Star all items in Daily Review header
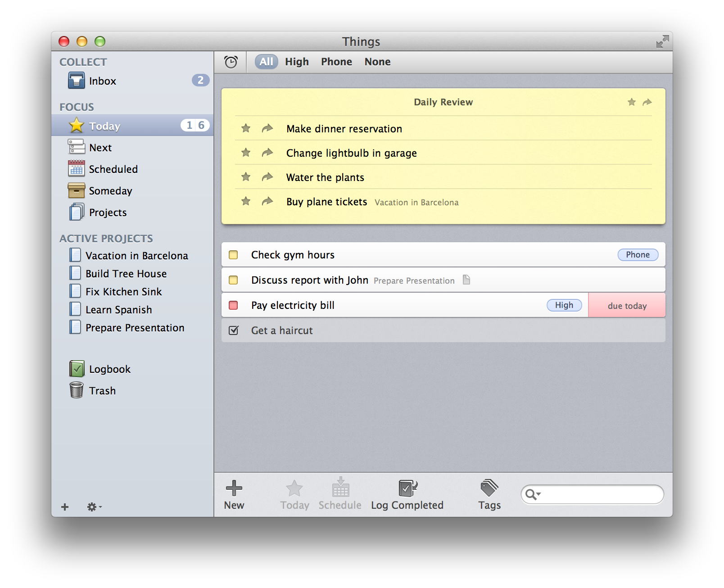The width and height of the screenshot is (724, 588). point(632,102)
